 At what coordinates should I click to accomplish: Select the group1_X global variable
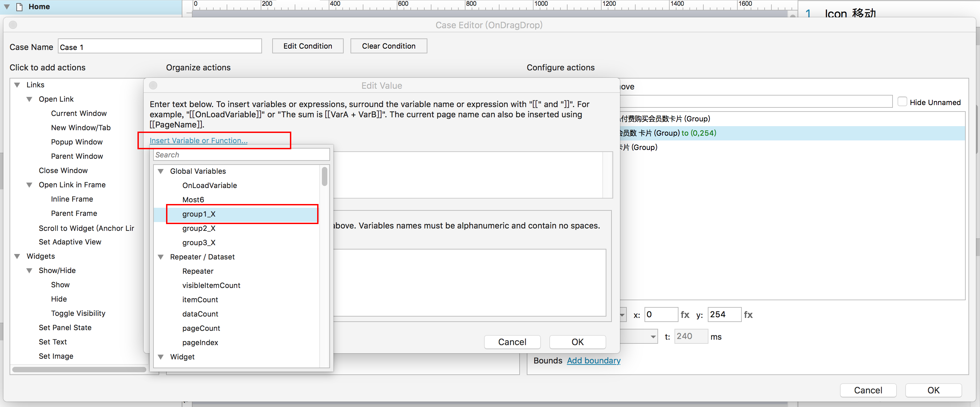[x=199, y=214]
